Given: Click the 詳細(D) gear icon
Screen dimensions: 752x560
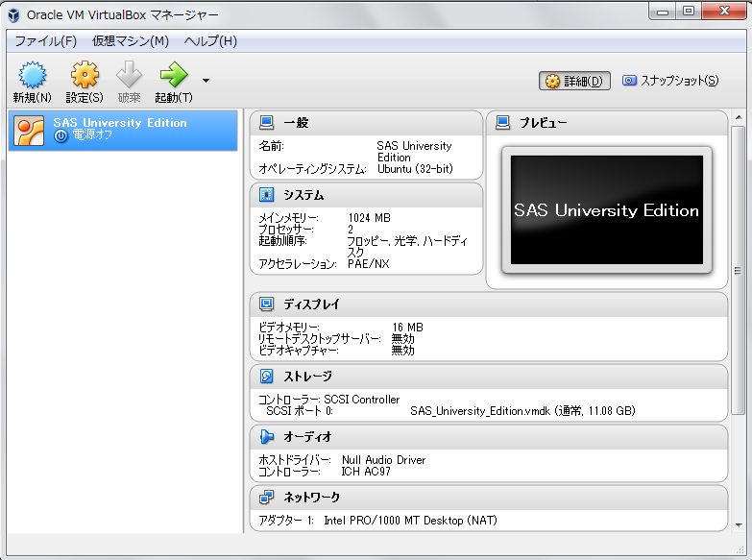Looking at the screenshot, I should [x=552, y=81].
